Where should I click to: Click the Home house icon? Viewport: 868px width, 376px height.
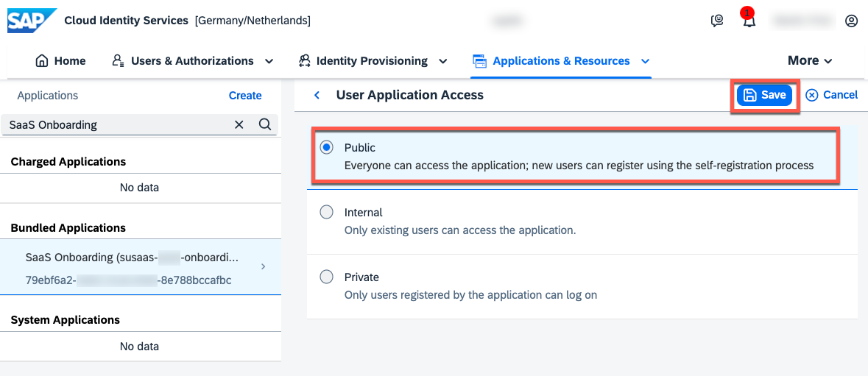point(41,61)
